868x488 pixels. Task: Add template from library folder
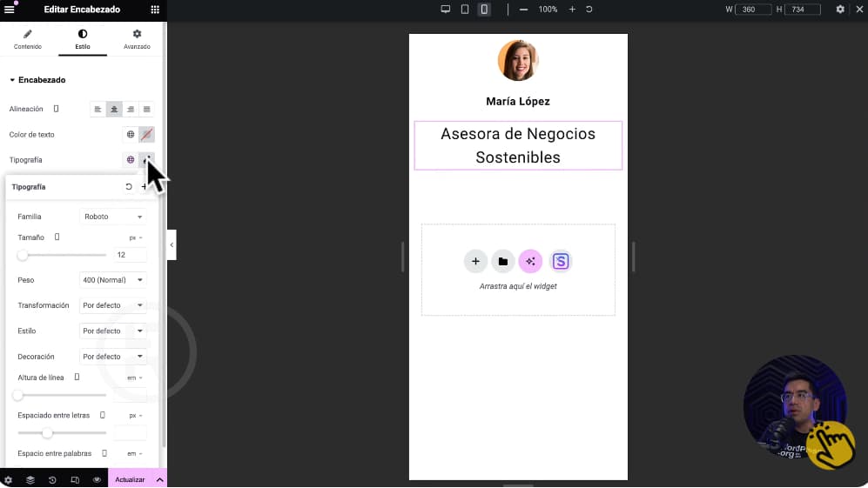[502, 261]
